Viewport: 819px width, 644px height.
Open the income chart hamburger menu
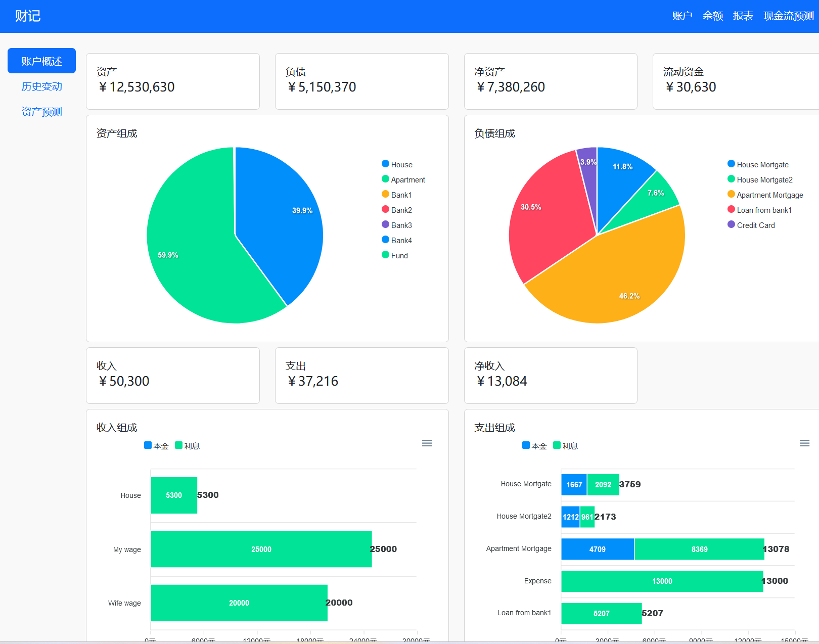427,443
